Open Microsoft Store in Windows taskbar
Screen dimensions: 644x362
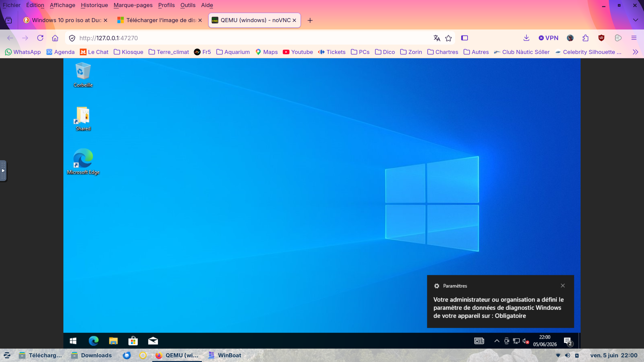(133, 341)
